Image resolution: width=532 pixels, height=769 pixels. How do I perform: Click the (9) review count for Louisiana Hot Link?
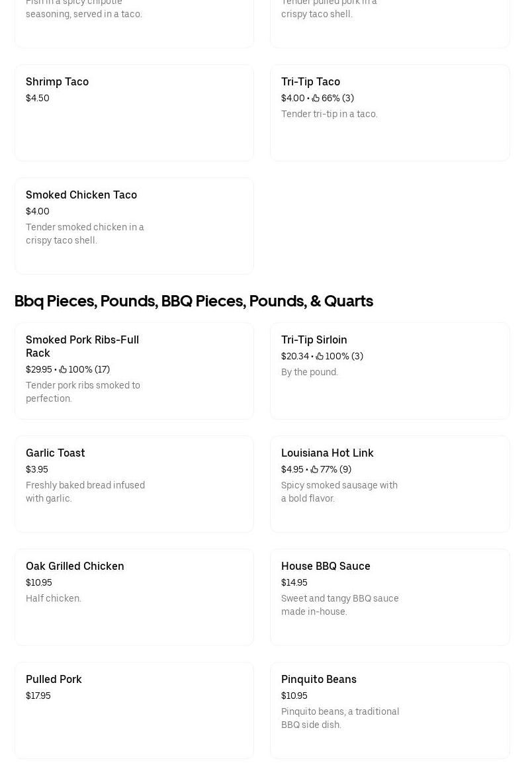coord(347,469)
